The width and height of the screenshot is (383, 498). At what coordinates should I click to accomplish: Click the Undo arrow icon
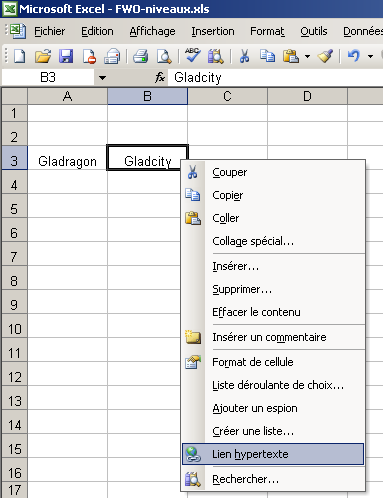click(x=354, y=56)
